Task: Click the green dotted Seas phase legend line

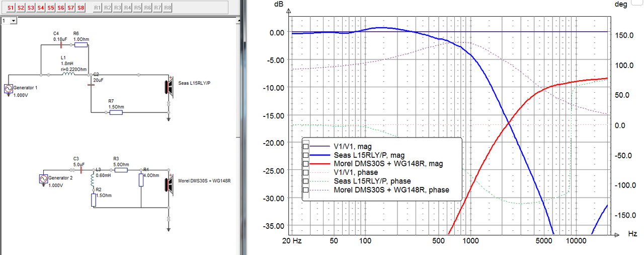Action: click(320, 181)
